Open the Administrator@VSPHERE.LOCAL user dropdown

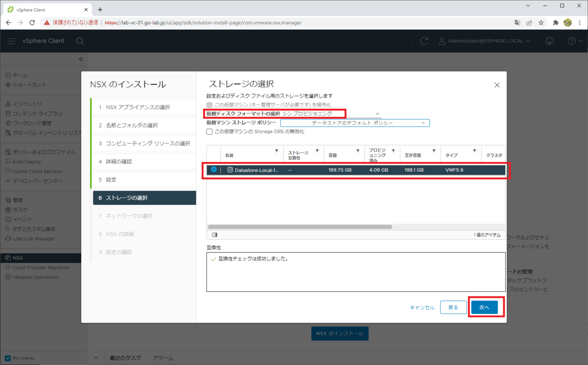pyautogui.click(x=484, y=41)
